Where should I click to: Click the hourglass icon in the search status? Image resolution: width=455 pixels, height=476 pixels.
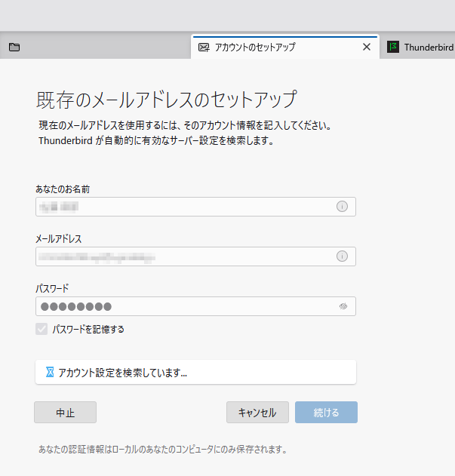tap(50, 372)
